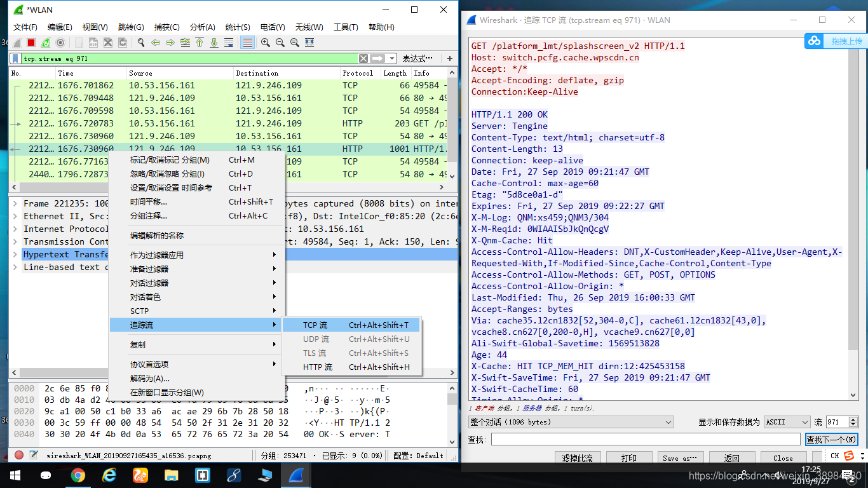Click the 滤掉此流 button
Screen dimensions: 868x488
(578, 457)
